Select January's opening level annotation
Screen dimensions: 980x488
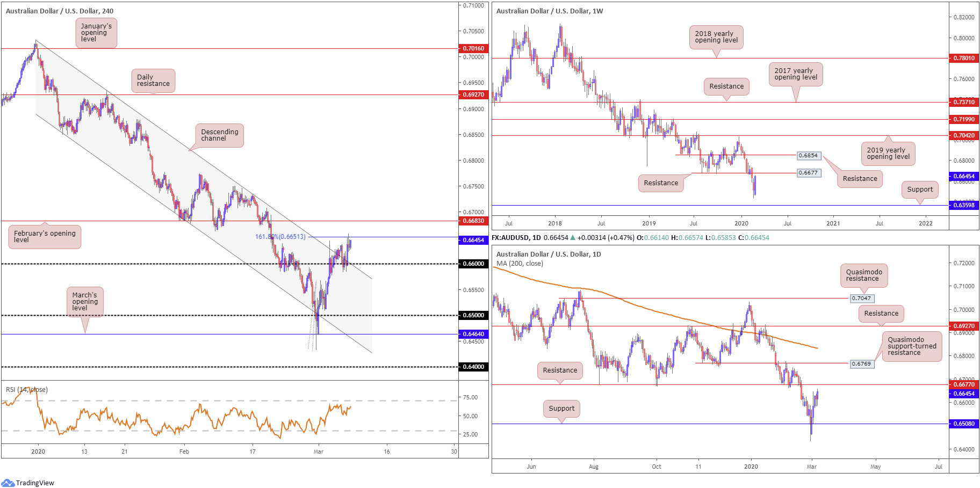[96, 33]
